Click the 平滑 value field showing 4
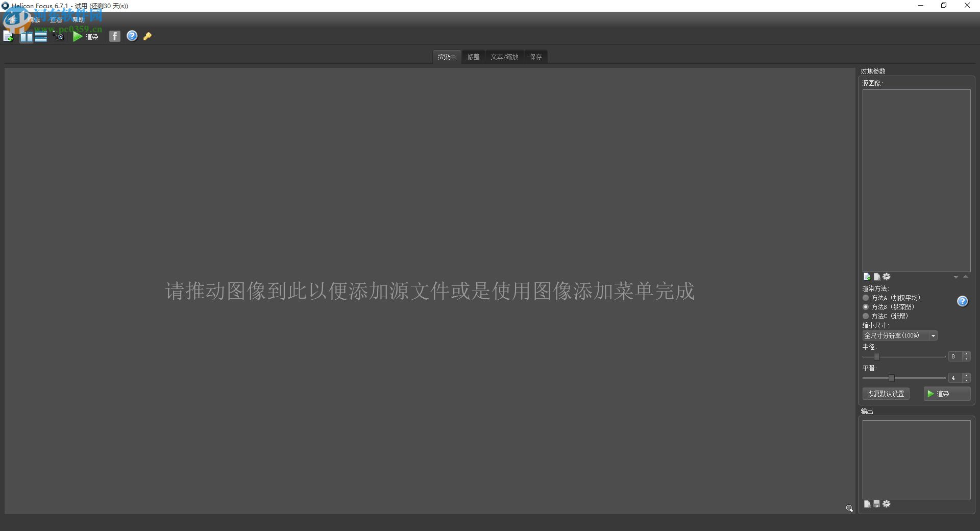The image size is (980, 531). (955, 378)
